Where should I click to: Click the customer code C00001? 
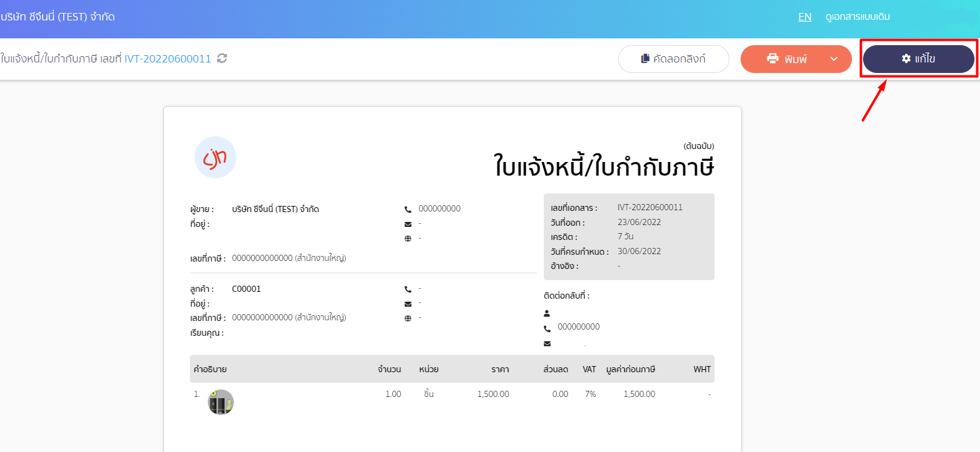246,289
